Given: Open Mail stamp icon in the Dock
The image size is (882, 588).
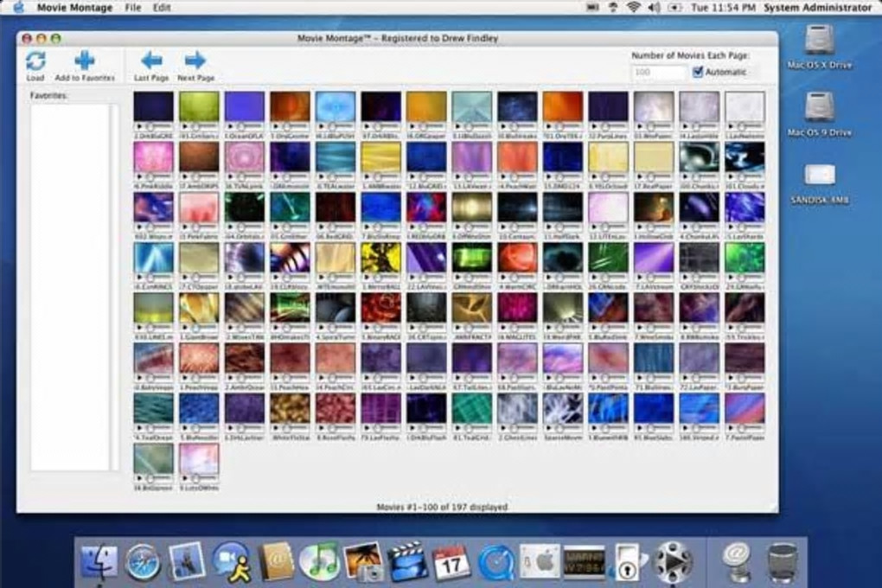Looking at the screenshot, I should click(186, 561).
